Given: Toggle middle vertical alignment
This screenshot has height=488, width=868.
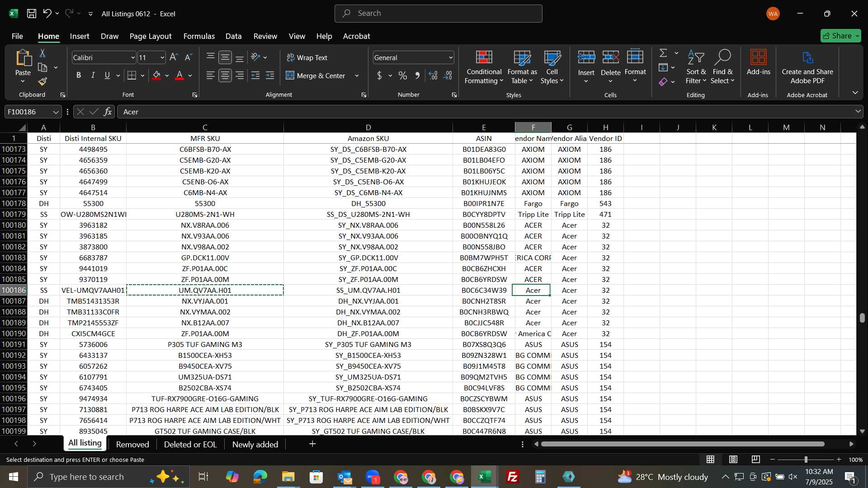Looking at the screenshot, I should click(225, 57).
